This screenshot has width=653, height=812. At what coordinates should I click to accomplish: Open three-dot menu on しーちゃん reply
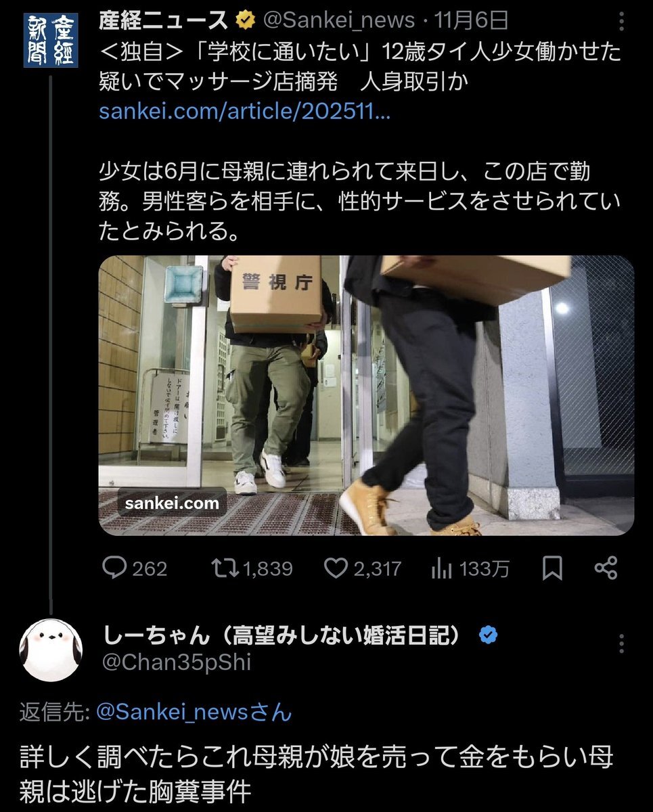(x=622, y=643)
